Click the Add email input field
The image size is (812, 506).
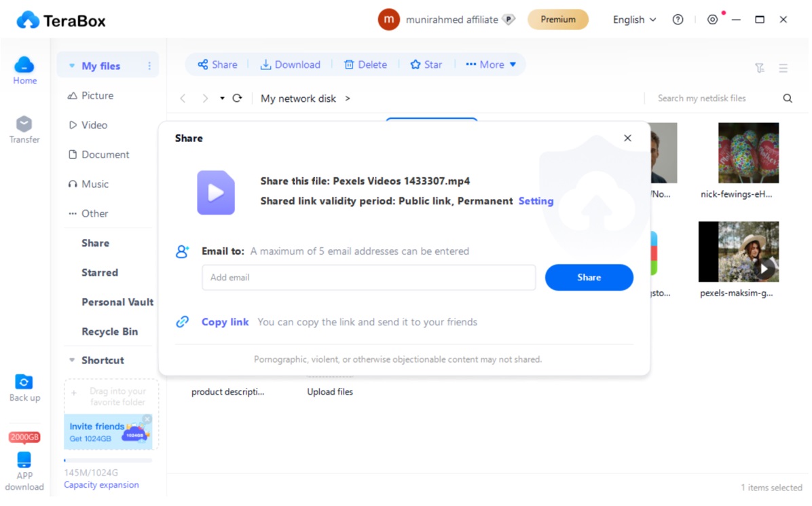tap(369, 278)
